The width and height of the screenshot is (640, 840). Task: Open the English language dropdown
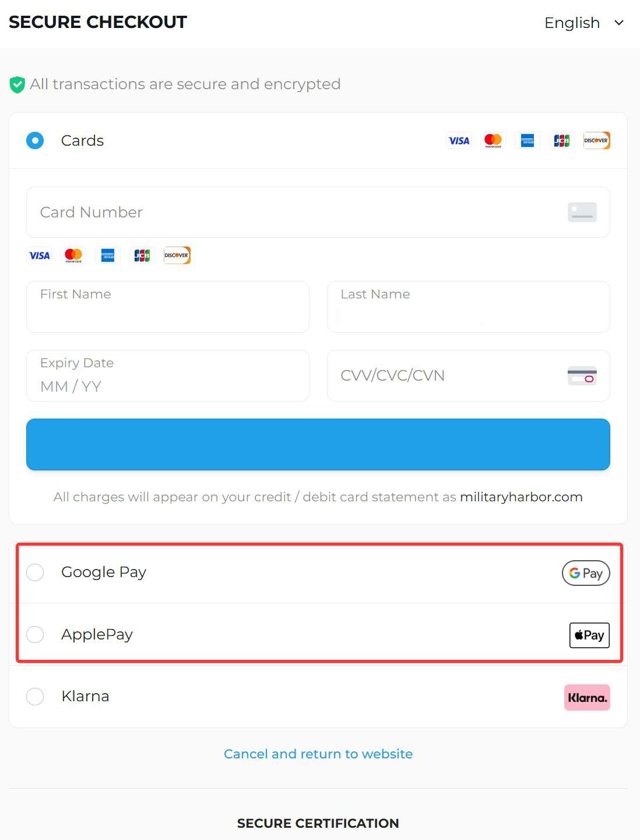point(584,23)
